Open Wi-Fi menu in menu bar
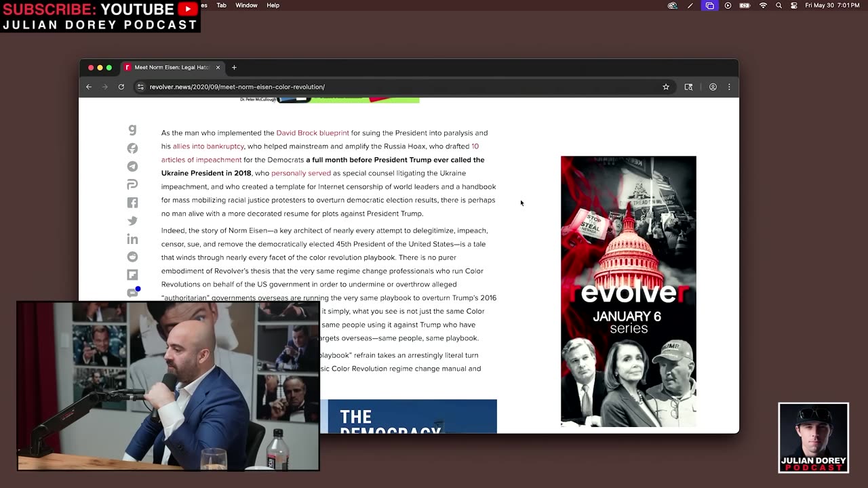Viewport: 868px width, 488px height. [763, 5]
